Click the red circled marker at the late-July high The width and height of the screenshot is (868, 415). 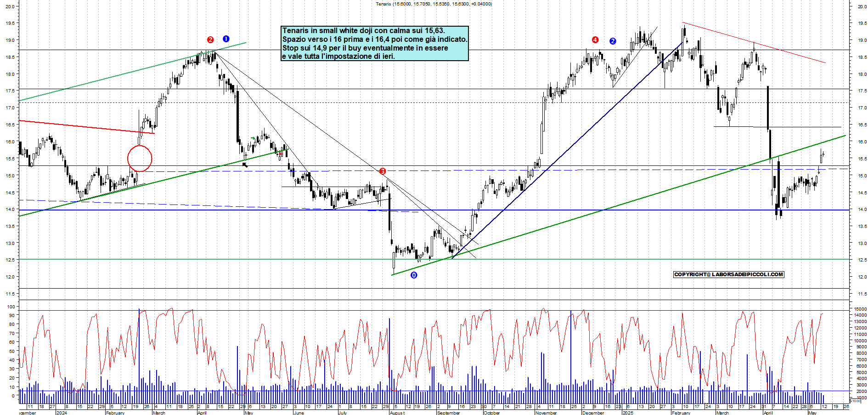point(383,171)
